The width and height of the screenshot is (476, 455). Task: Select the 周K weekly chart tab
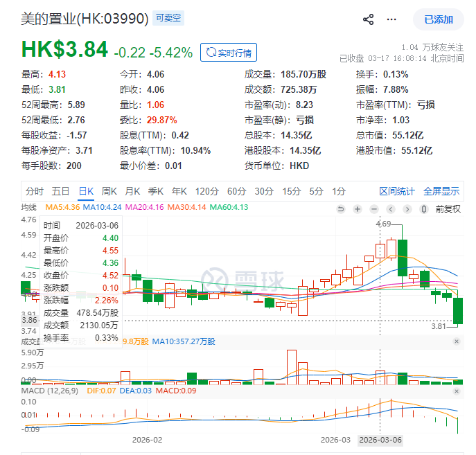coord(109,191)
